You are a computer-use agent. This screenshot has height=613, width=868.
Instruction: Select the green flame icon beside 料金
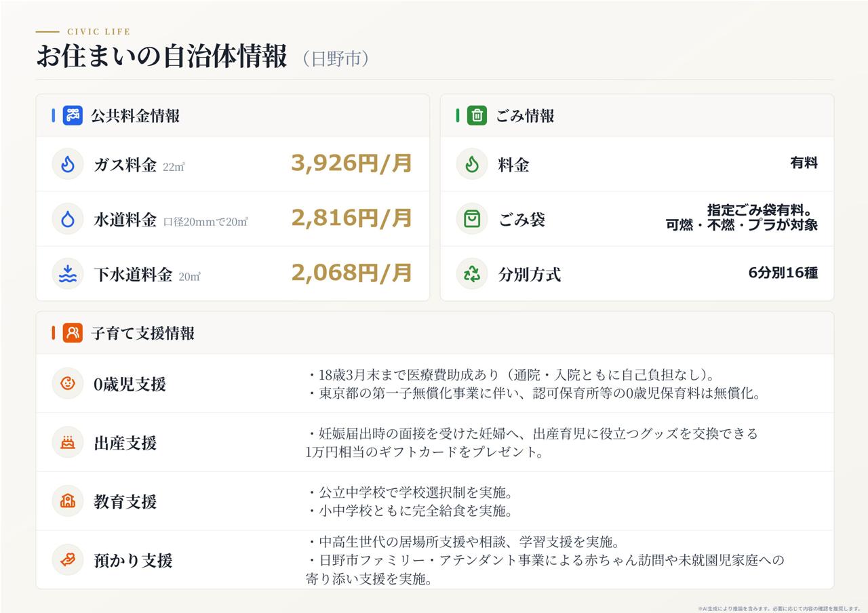tap(472, 164)
